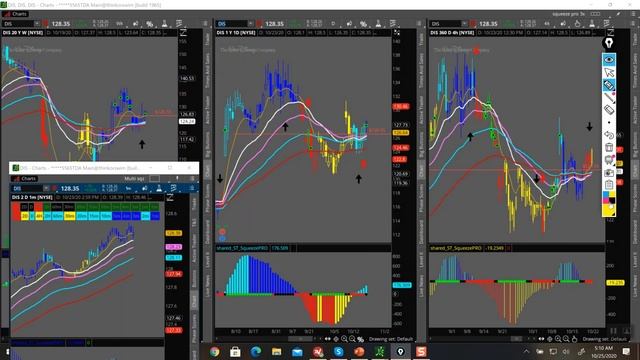Screen dimensions: 640x360
Task: Toggle crosshair icon below 4h chart
Action: 549,339
